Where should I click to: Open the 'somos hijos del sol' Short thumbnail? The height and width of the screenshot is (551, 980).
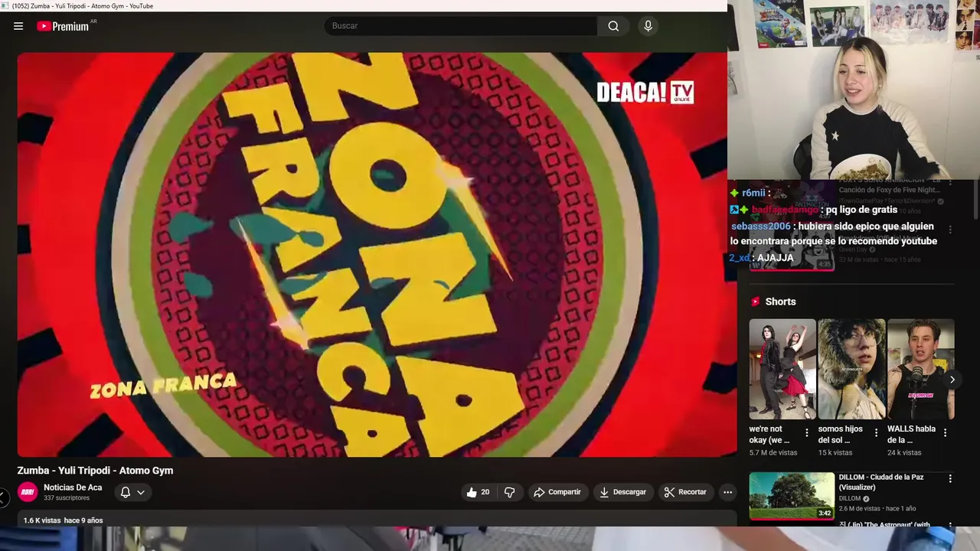[x=851, y=369]
